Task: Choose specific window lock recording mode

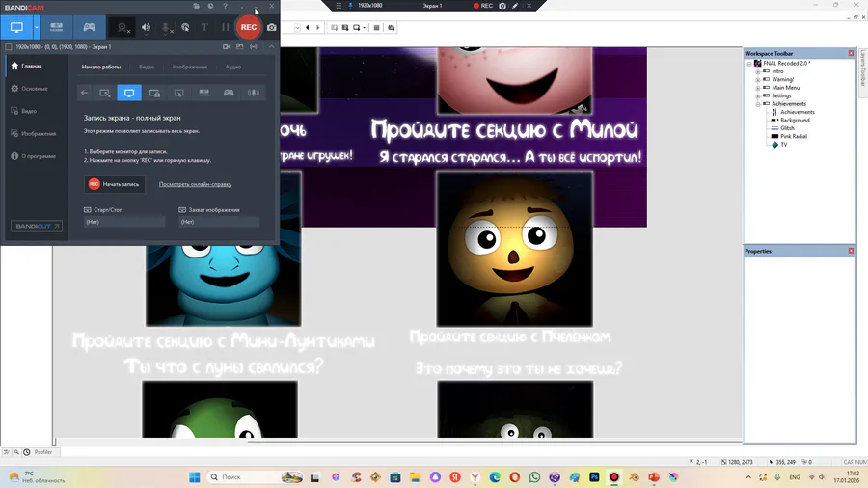Action: pyautogui.click(x=154, y=93)
